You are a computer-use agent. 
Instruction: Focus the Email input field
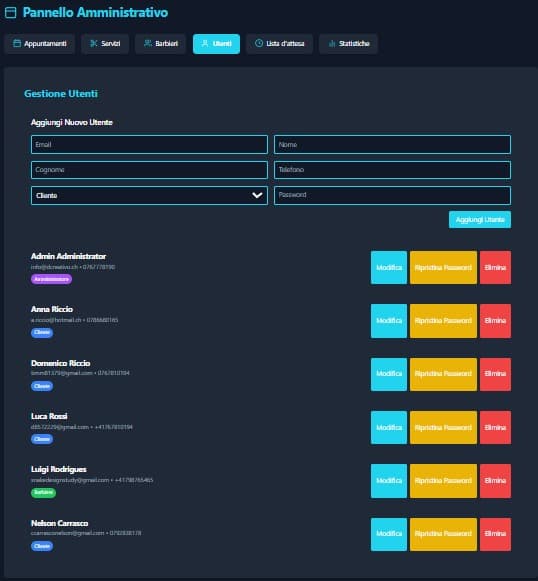149,145
